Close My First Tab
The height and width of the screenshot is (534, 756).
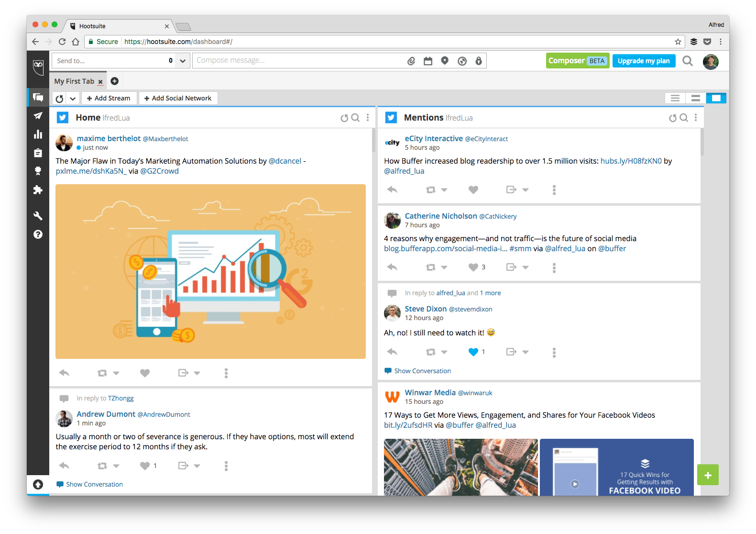click(100, 82)
